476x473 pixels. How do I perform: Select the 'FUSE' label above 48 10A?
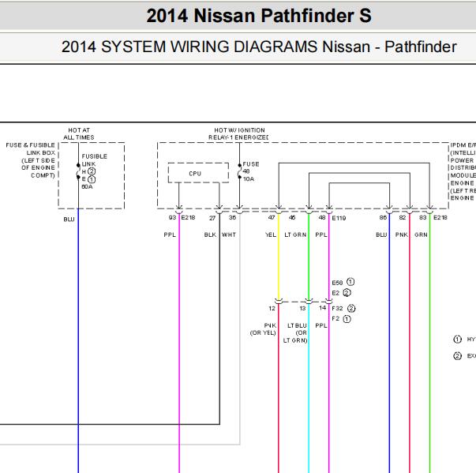click(251, 164)
